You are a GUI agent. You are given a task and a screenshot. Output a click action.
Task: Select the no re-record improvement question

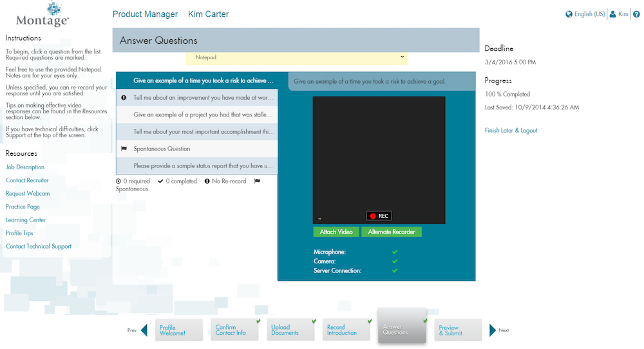pos(196,98)
